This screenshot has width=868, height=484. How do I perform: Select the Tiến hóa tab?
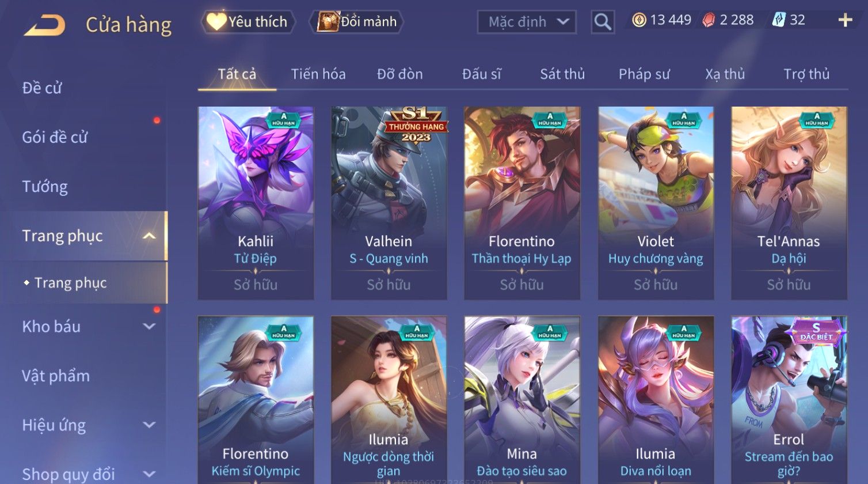[318, 74]
